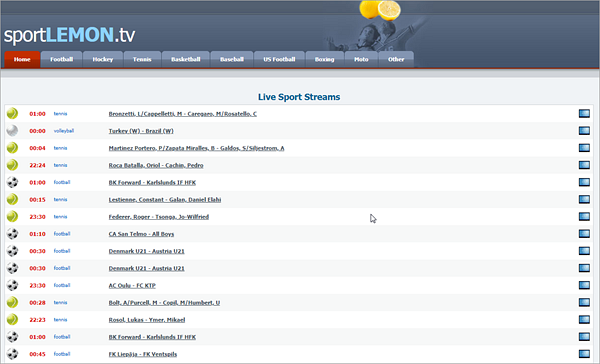This screenshot has height=364, width=600.
Task: Click TV stream icon for Federer - Tsonga
Action: tap(584, 217)
